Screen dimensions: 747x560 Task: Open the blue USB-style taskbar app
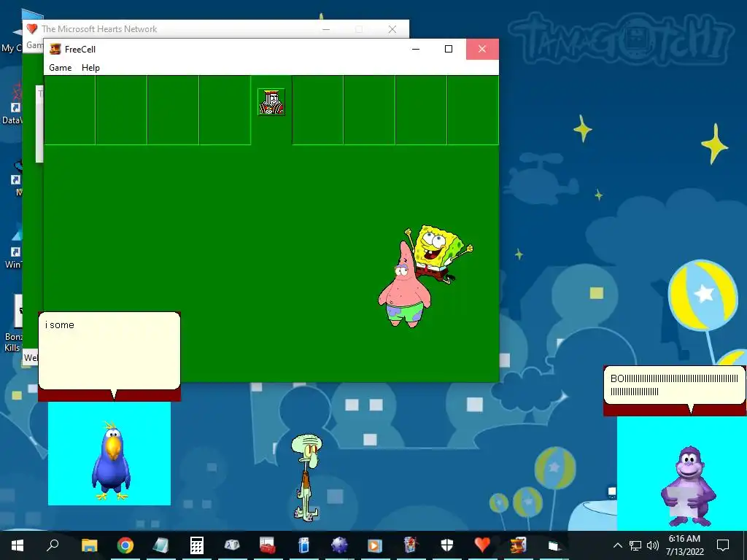tap(303, 545)
